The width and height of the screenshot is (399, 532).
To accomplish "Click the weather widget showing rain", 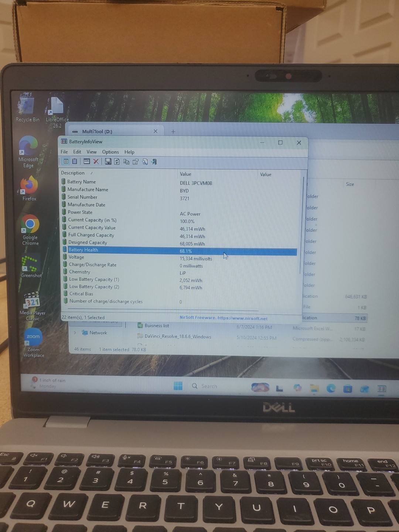I will pos(48,383).
